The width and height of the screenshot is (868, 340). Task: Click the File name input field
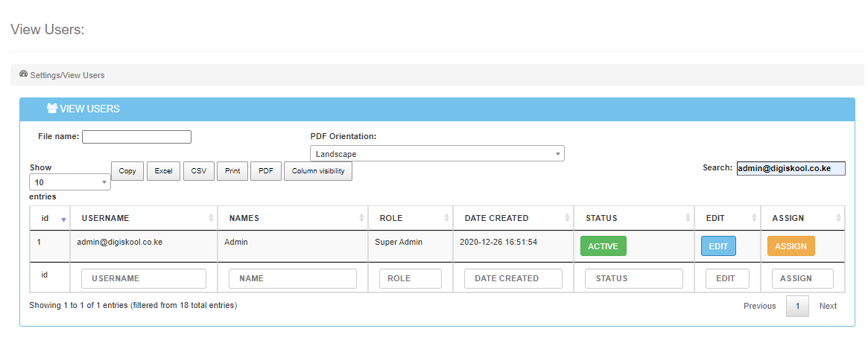click(x=136, y=137)
